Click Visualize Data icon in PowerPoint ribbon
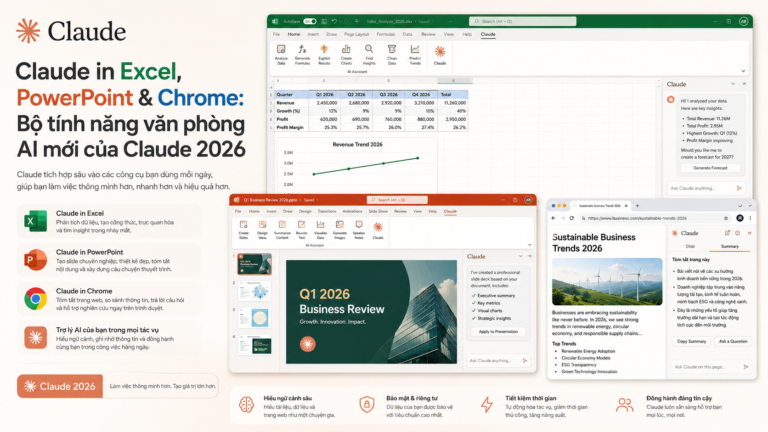The width and height of the screenshot is (768, 432). tap(320, 224)
